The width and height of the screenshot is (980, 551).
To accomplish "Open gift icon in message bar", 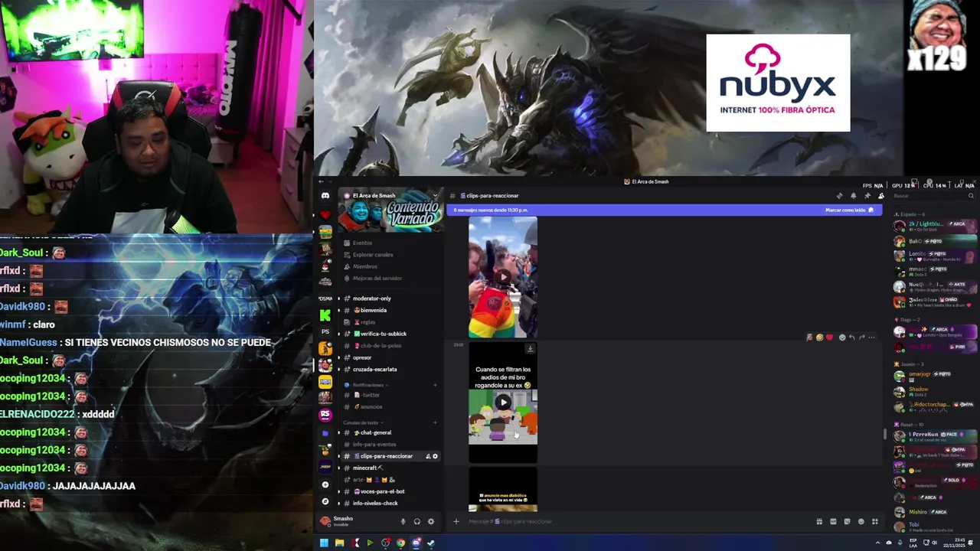I will click(819, 521).
